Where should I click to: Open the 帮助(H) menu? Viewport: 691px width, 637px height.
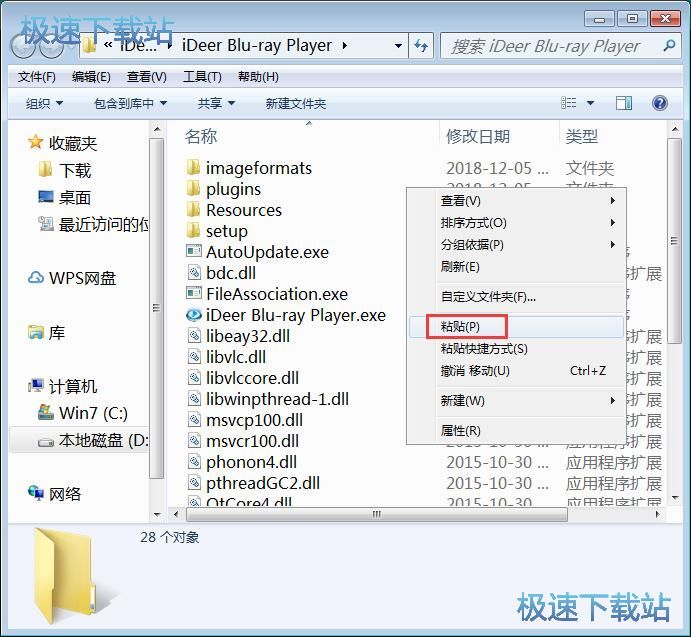point(258,77)
